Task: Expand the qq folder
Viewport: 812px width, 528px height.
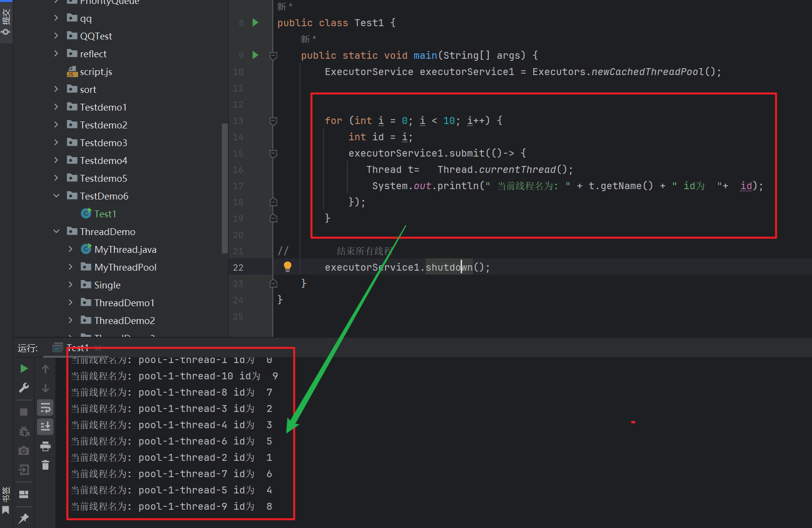Action: click(56, 18)
